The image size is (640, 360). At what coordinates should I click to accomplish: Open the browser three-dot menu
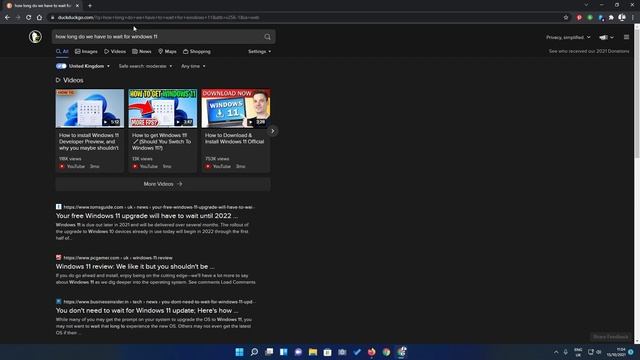(x=633, y=18)
